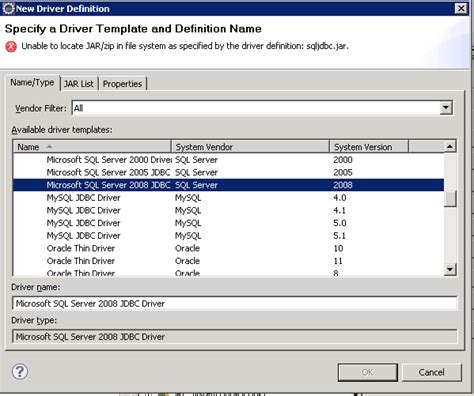Click the Driver type read-only field
The width and height of the screenshot is (474, 396).
coord(235,336)
